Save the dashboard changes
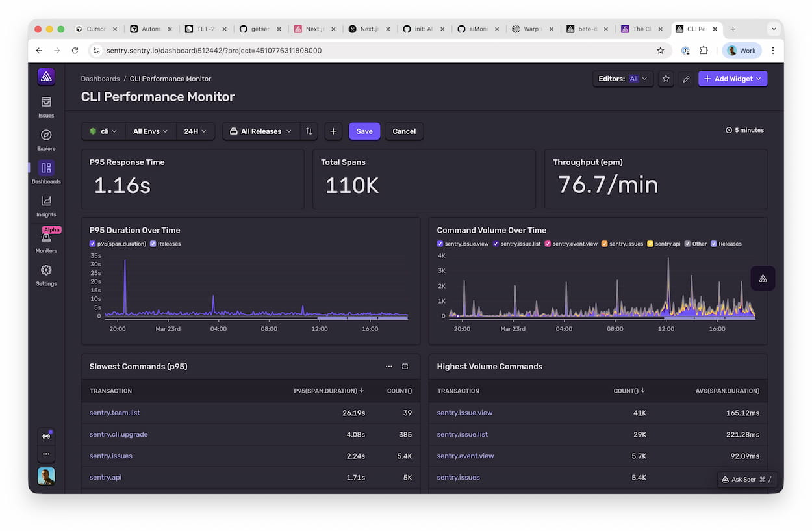 (364, 131)
